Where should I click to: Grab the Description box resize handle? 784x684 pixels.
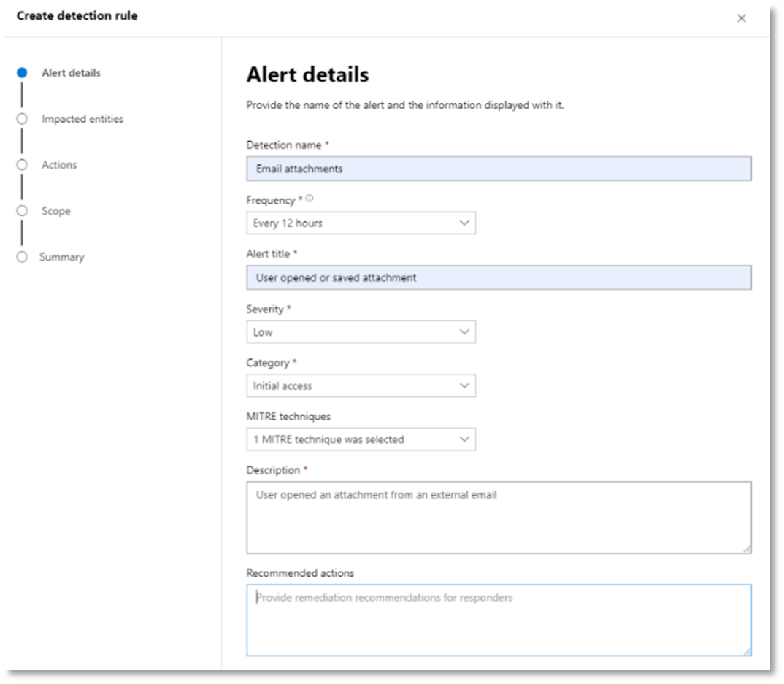click(x=747, y=549)
